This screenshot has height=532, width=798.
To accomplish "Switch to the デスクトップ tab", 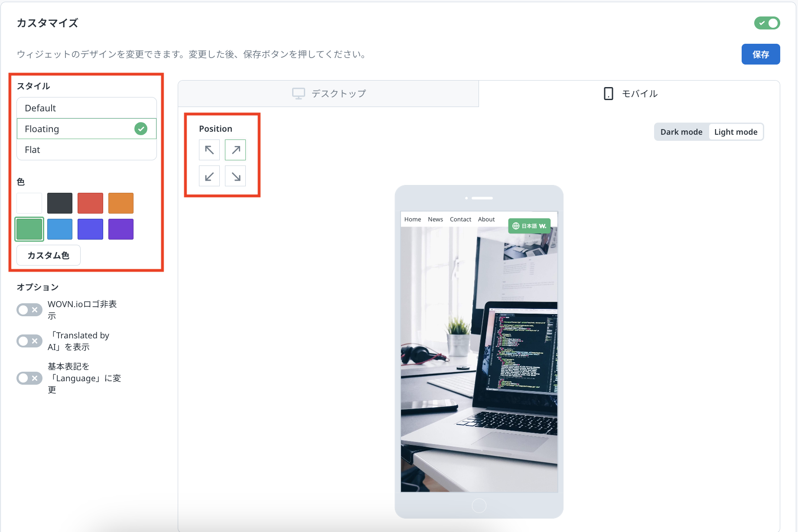I will click(329, 94).
